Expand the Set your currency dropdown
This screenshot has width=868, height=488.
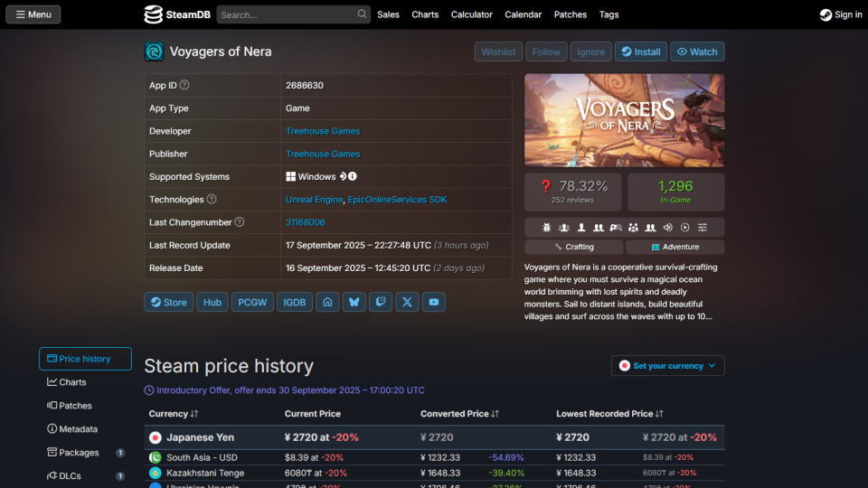667,366
